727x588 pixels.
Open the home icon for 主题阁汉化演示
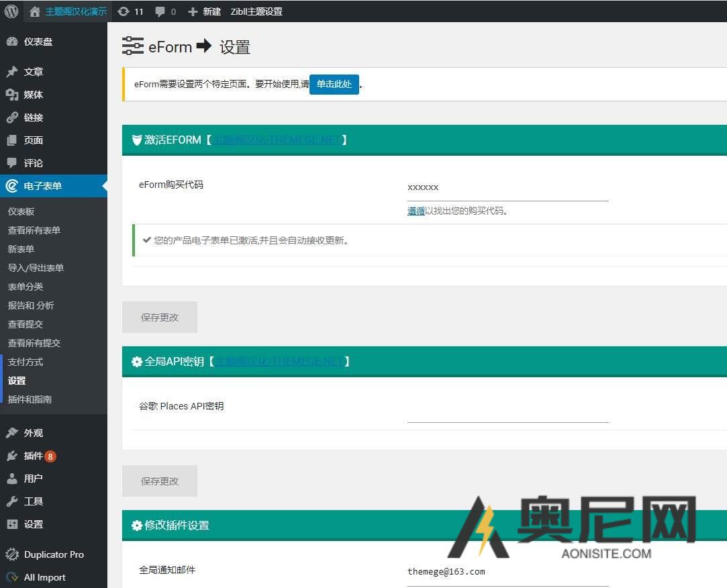[x=35, y=11]
